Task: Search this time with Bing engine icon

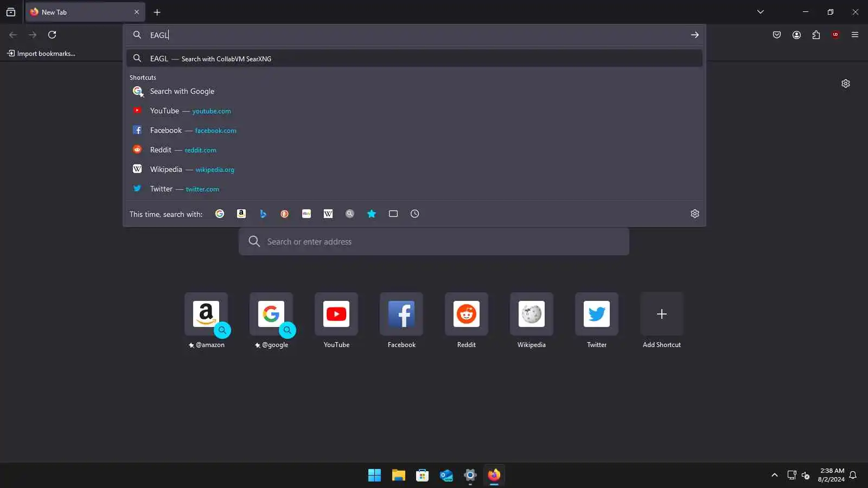Action: [263, 214]
